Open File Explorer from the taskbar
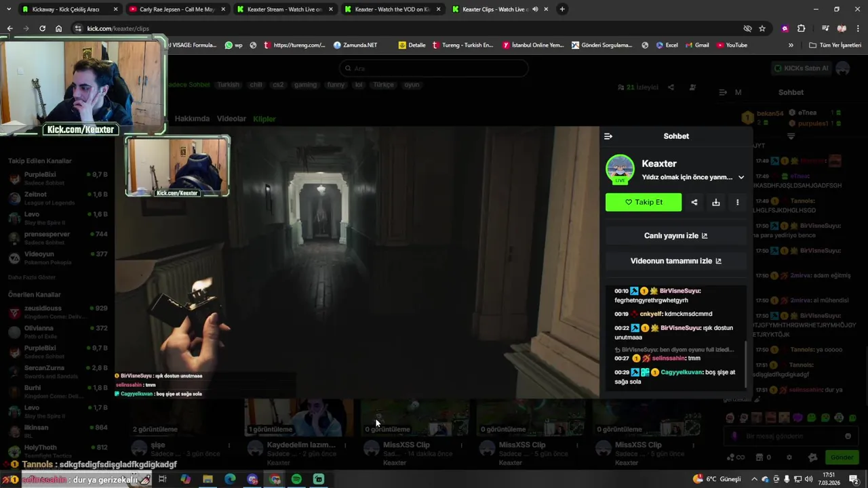Screen dimensions: 868x488 208,479
